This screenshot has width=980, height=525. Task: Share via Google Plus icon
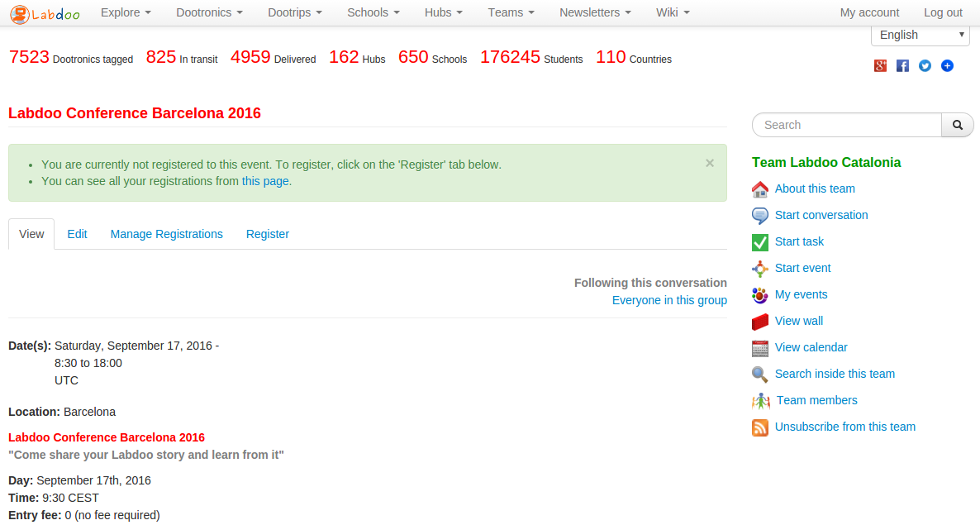point(880,65)
